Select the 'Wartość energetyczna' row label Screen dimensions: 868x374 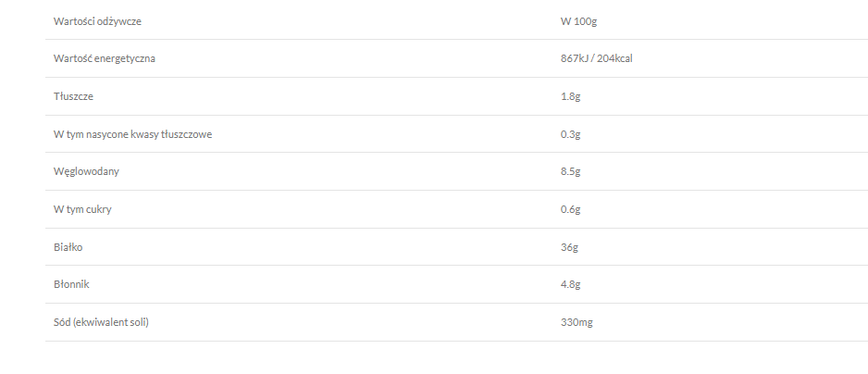(105, 58)
